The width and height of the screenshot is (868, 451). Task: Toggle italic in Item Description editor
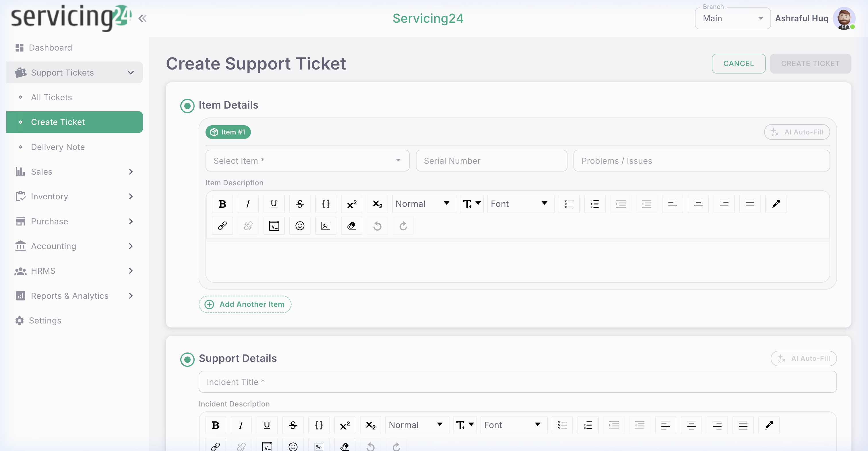(x=248, y=204)
